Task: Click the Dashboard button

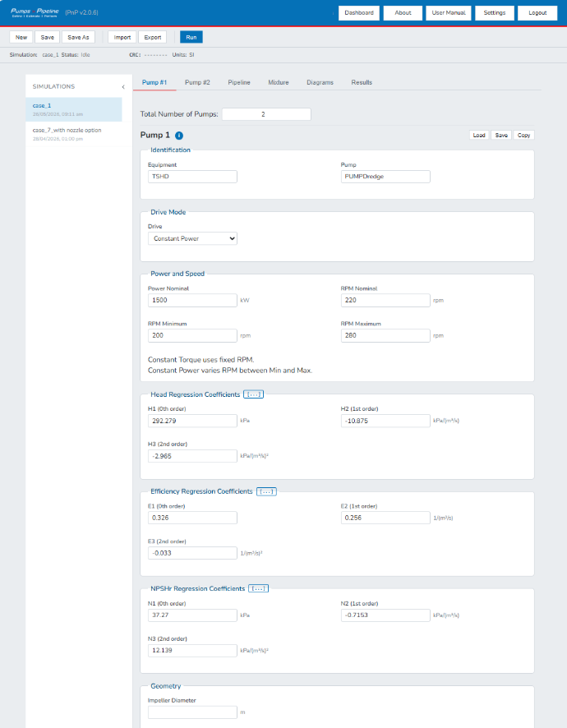Action: coord(359,13)
